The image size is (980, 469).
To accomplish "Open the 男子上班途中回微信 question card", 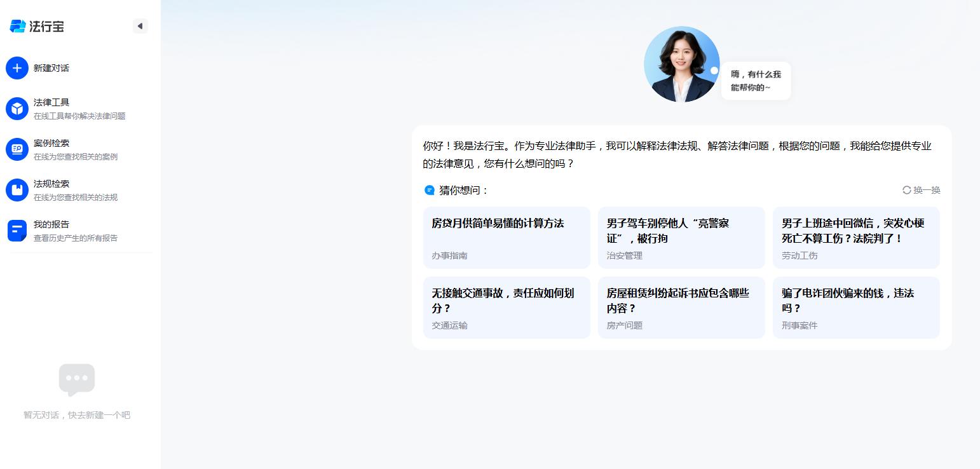I will (x=856, y=238).
